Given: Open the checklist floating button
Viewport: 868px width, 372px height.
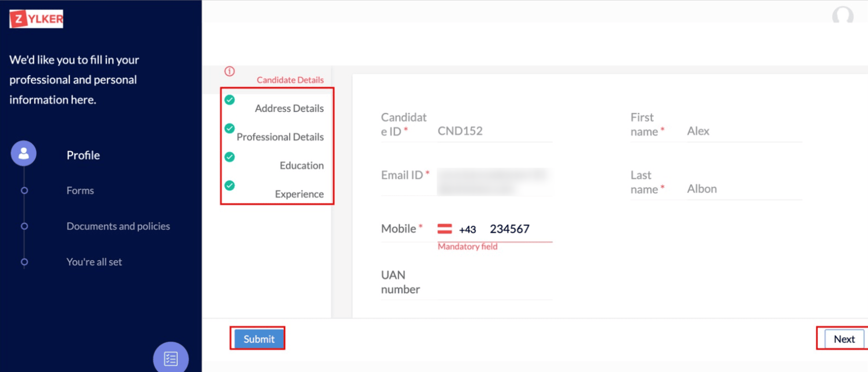Looking at the screenshot, I should click(x=171, y=358).
